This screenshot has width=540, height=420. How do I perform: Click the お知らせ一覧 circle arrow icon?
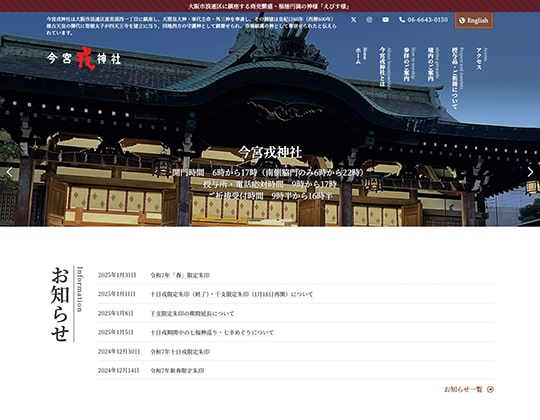(490, 389)
